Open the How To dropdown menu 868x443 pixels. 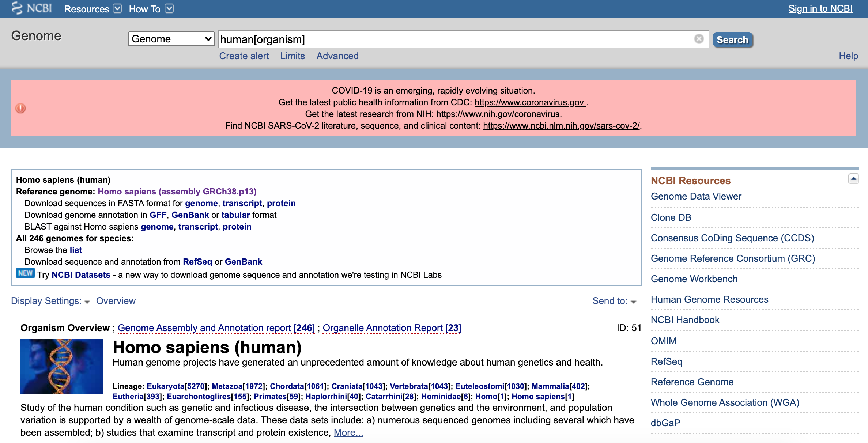click(x=151, y=9)
